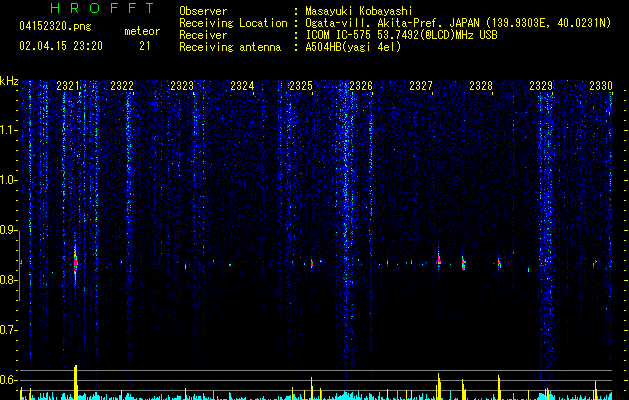Viewport: 629px width, 400px height.
Task: Click the 2327 time marker
Action: point(421,85)
